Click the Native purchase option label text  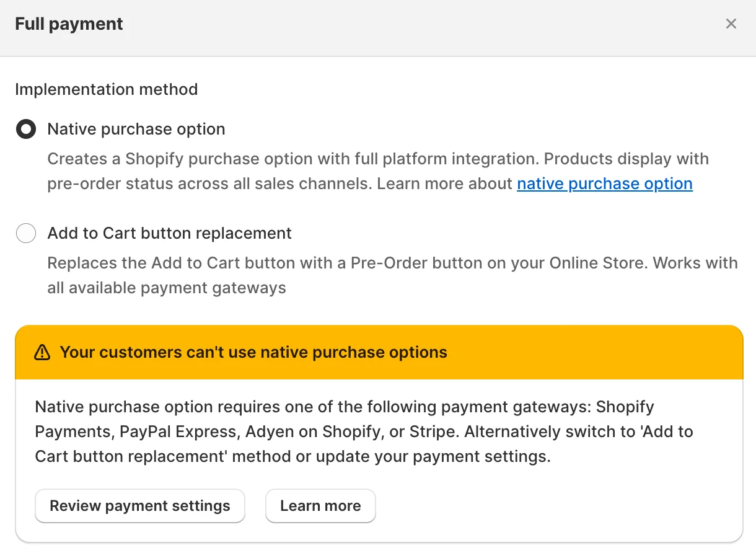[x=136, y=129]
